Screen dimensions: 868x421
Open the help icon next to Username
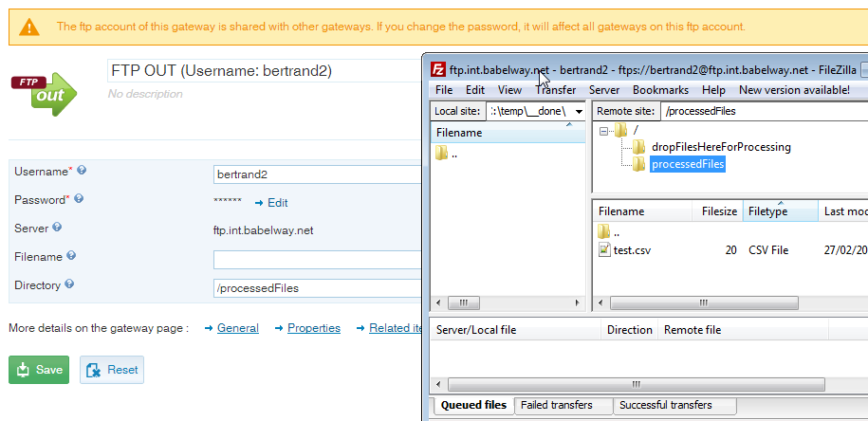pos(82,171)
